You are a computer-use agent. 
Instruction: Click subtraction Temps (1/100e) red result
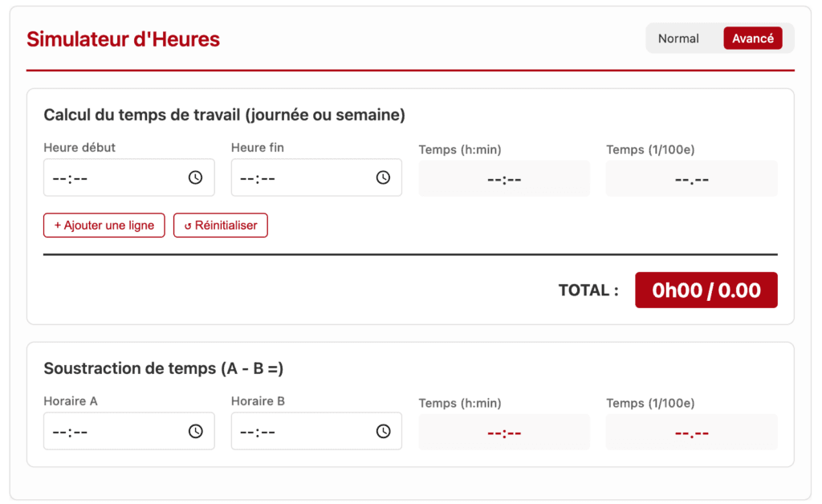[691, 433]
